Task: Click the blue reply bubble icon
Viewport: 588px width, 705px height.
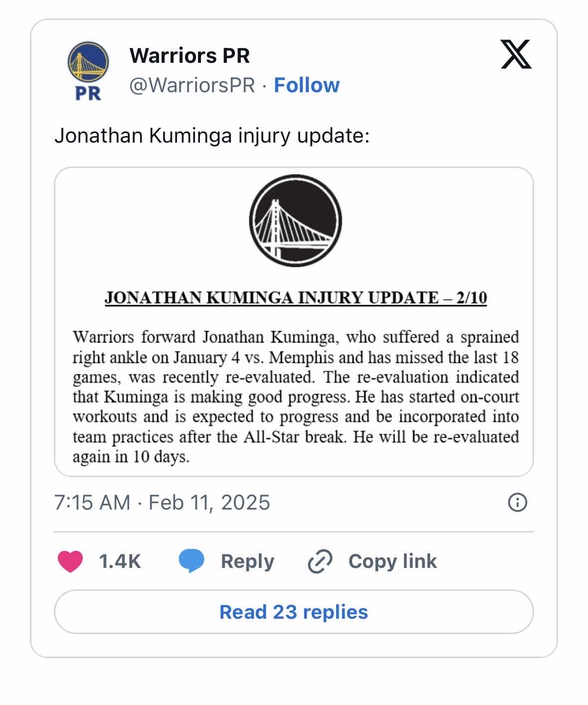Action: click(x=192, y=561)
